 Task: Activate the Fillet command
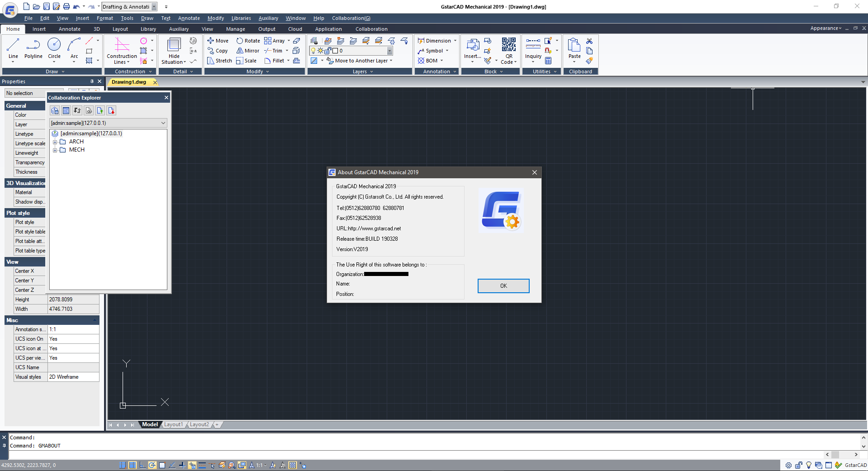(275, 61)
